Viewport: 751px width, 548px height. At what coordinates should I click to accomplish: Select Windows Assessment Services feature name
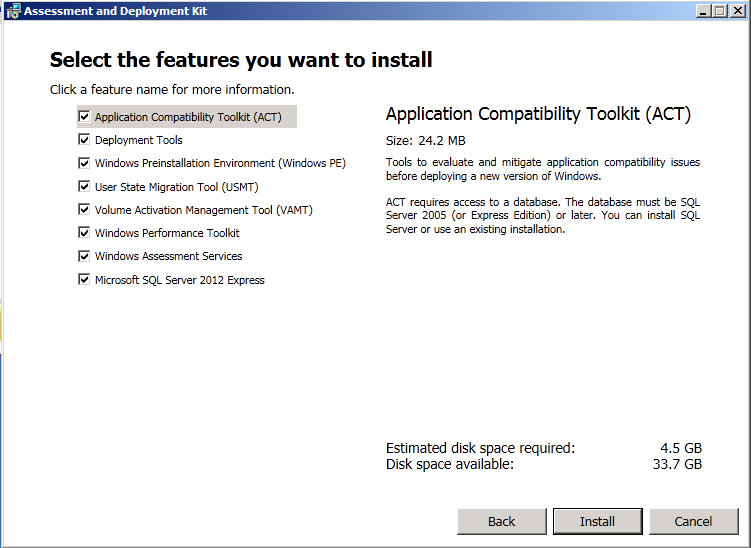pyautogui.click(x=169, y=256)
